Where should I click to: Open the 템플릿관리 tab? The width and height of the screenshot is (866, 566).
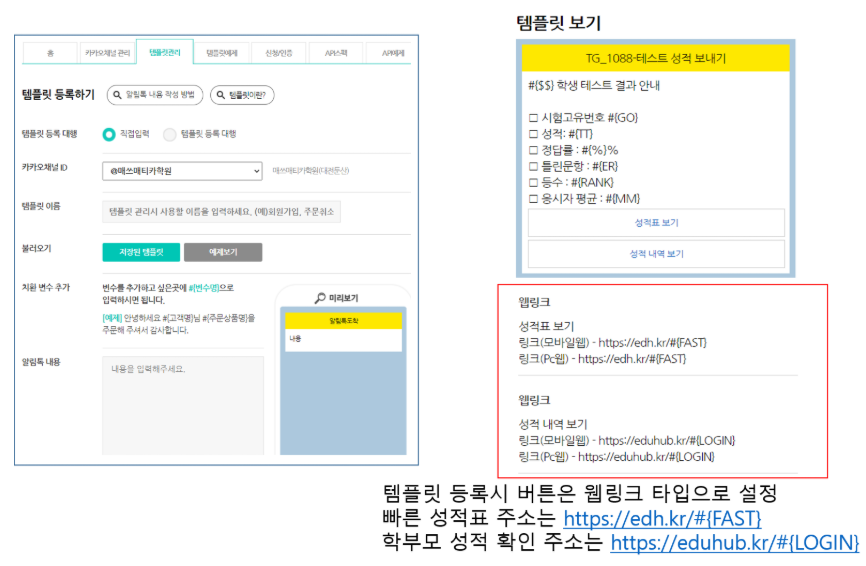point(164,51)
